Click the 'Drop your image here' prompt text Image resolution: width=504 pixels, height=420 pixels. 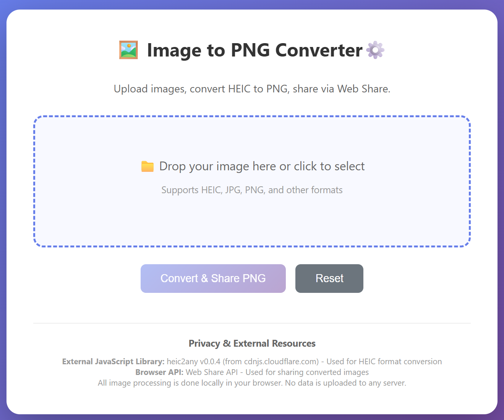(262, 166)
